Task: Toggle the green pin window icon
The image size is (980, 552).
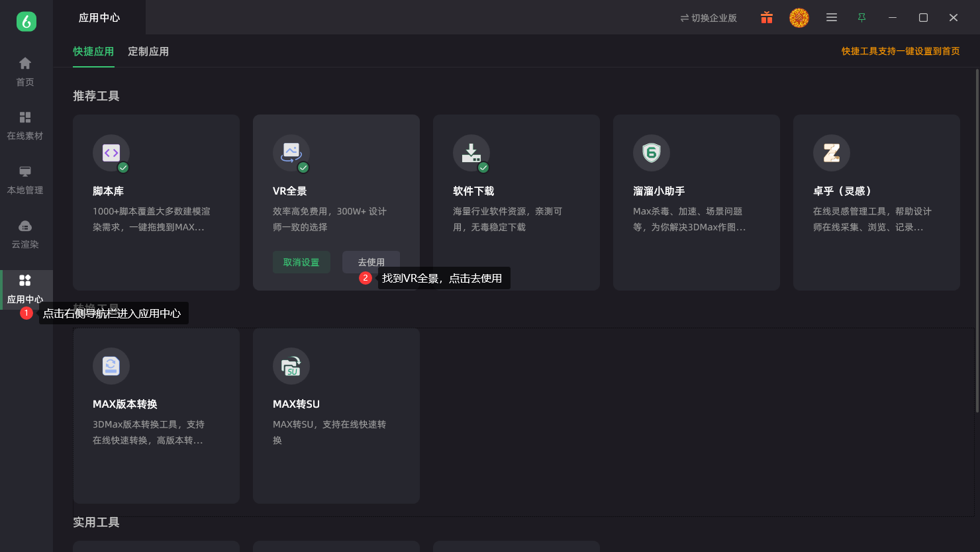Action: [861, 18]
